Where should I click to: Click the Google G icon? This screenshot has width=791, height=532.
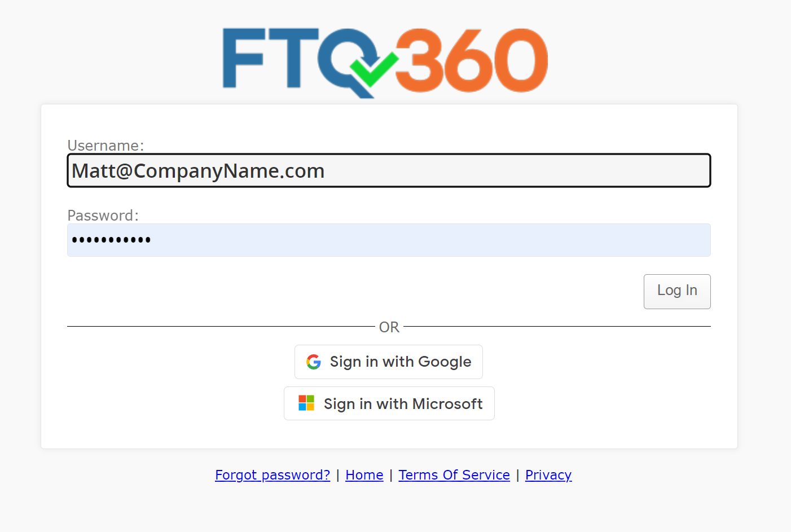pos(314,362)
